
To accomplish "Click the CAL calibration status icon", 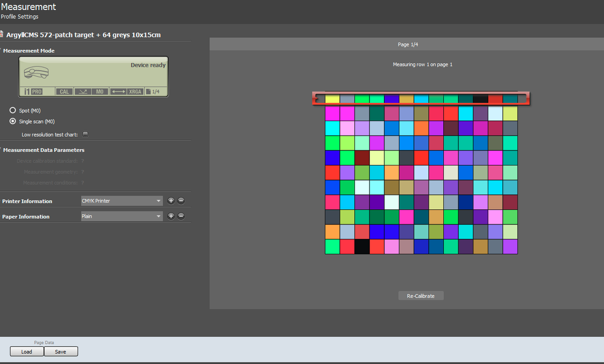I will tap(64, 92).
